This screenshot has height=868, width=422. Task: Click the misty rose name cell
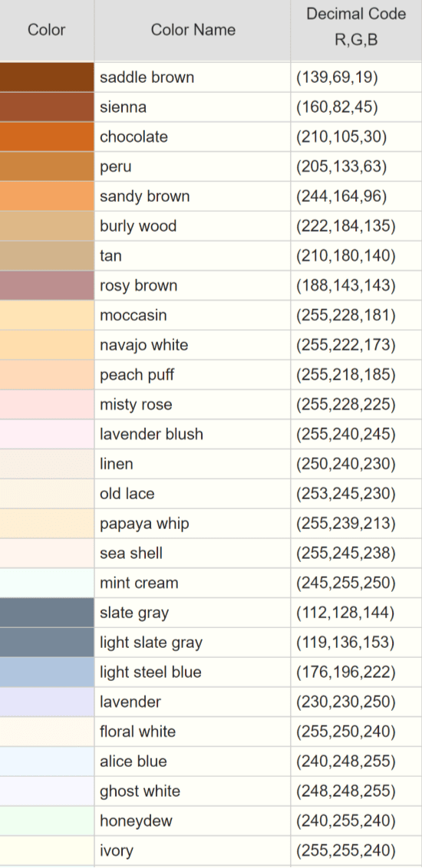pos(193,405)
